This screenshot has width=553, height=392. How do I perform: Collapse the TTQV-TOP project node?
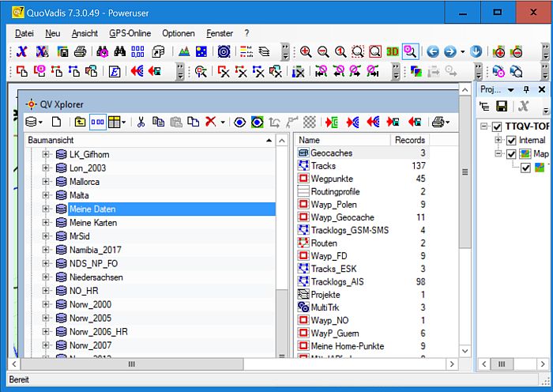[484, 126]
